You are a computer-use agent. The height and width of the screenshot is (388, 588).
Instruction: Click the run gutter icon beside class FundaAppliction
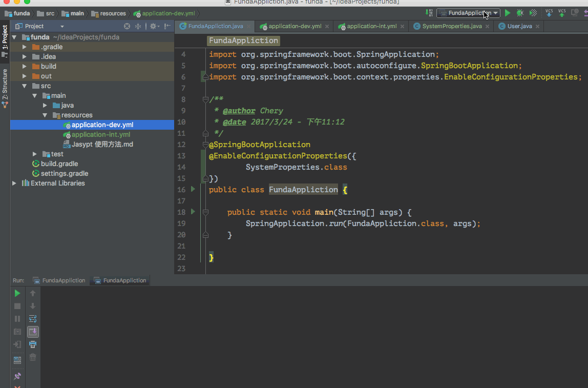[x=193, y=189]
